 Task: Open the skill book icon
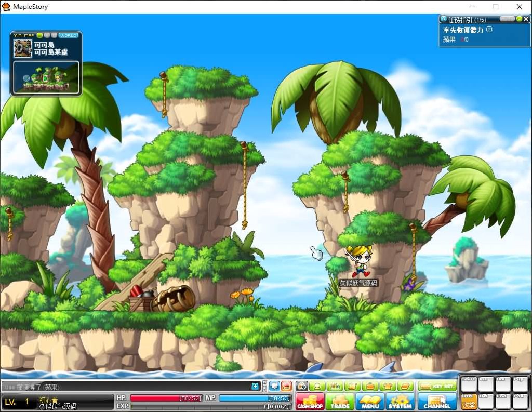[405, 386]
